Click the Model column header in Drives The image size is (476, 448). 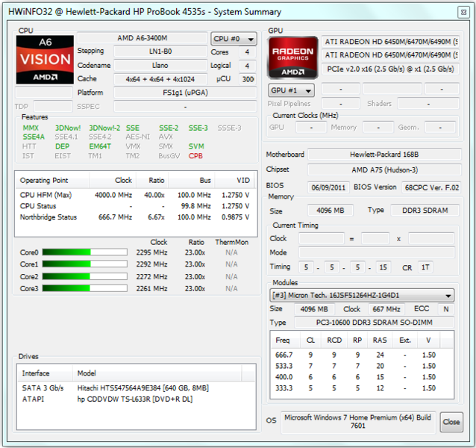157,373
